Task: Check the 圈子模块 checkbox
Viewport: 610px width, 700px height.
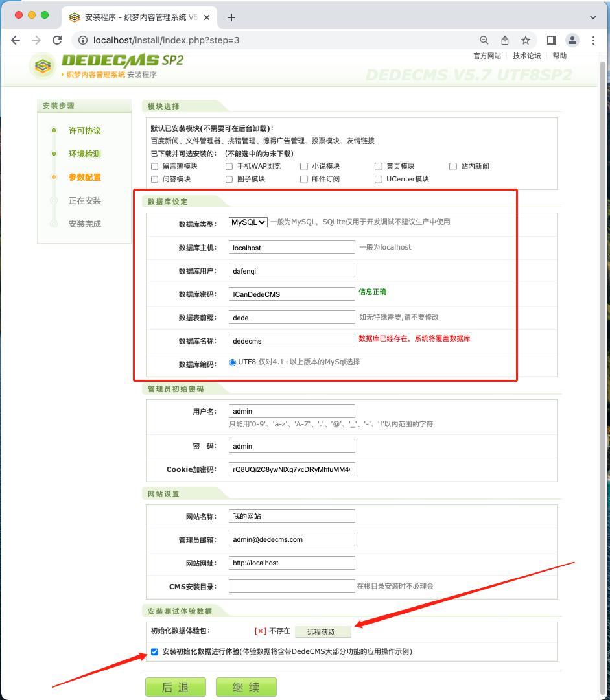Action: coord(229,179)
